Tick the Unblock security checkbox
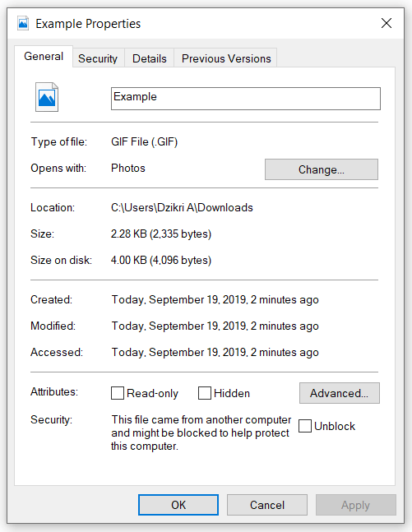The height and width of the screenshot is (532, 412). 305,426
